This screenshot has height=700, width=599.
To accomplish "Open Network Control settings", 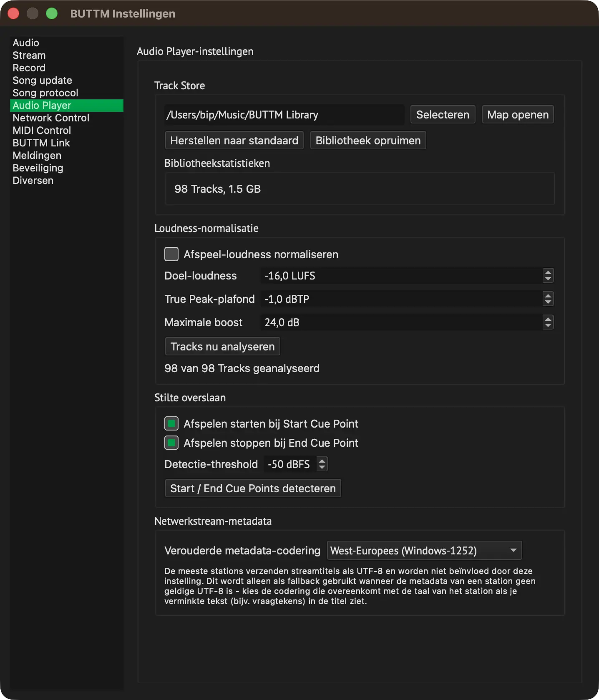I will click(x=67, y=118).
